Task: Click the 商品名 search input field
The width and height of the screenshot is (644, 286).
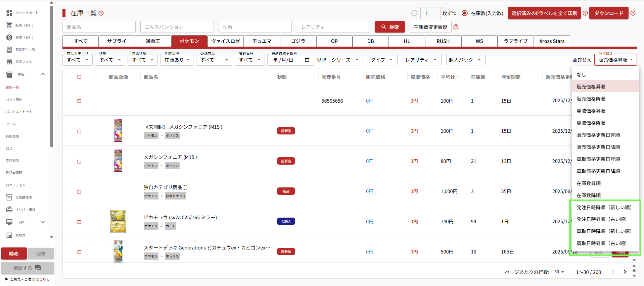Action: click(99, 27)
